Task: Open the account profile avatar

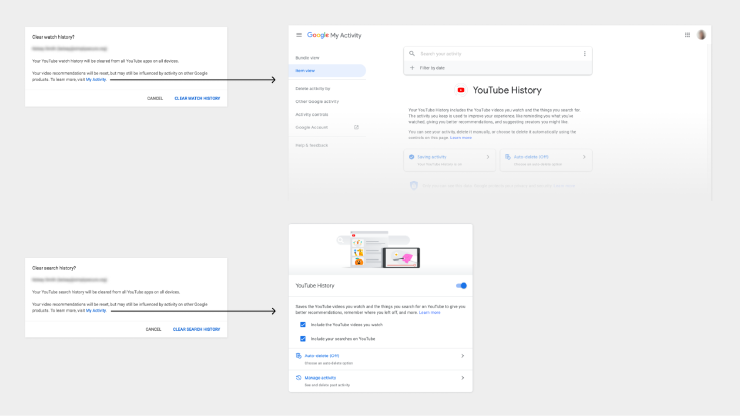Action: (x=701, y=35)
